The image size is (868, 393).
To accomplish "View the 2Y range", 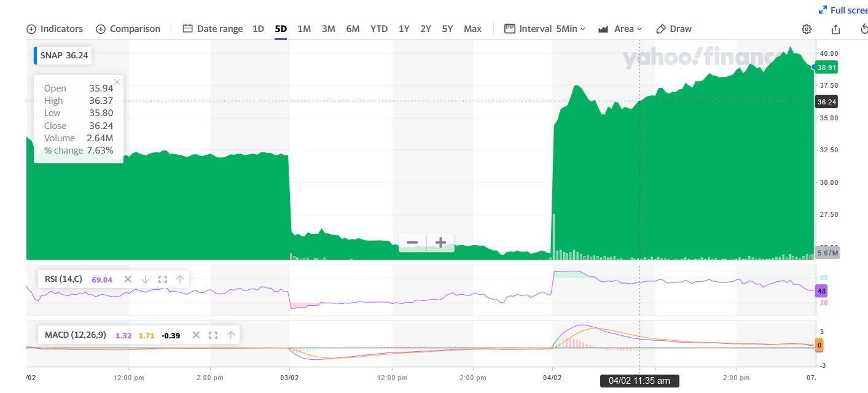I will (426, 29).
